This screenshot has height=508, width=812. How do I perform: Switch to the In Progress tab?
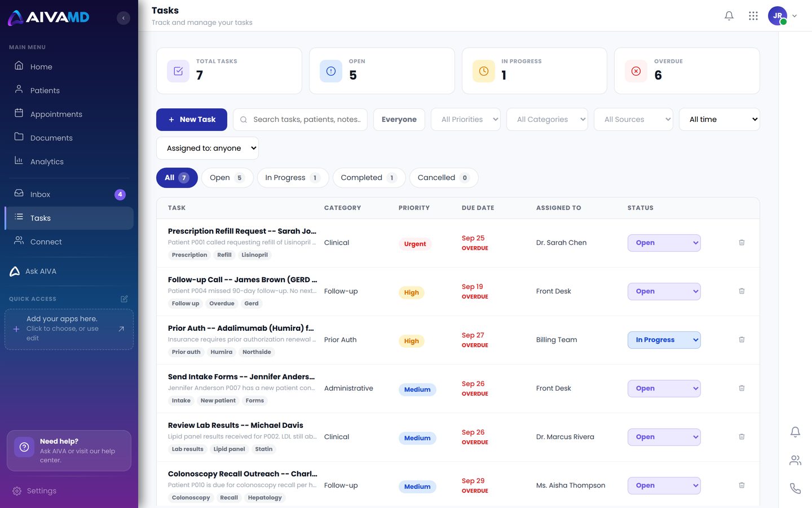(x=293, y=178)
